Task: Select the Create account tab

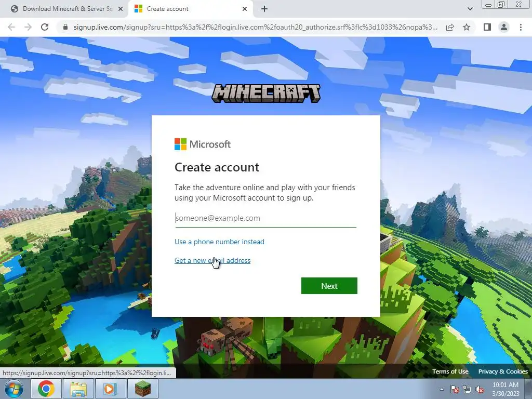Action: pos(191,9)
